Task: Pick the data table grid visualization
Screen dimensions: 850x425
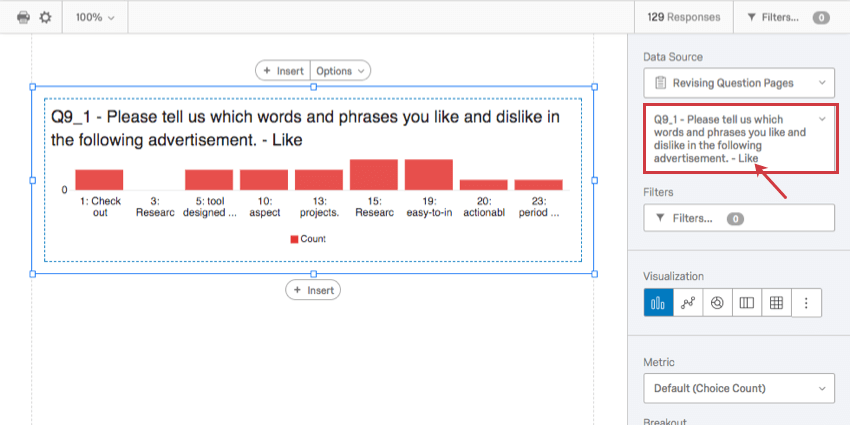Action: tap(776, 303)
